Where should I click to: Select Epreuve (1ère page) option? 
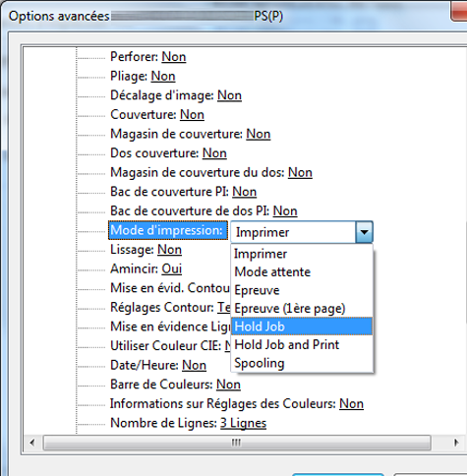(x=302, y=308)
